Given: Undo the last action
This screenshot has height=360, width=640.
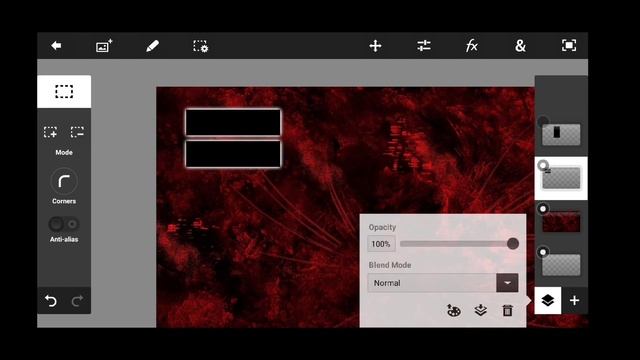Looking at the screenshot, I should pos(51,301).
